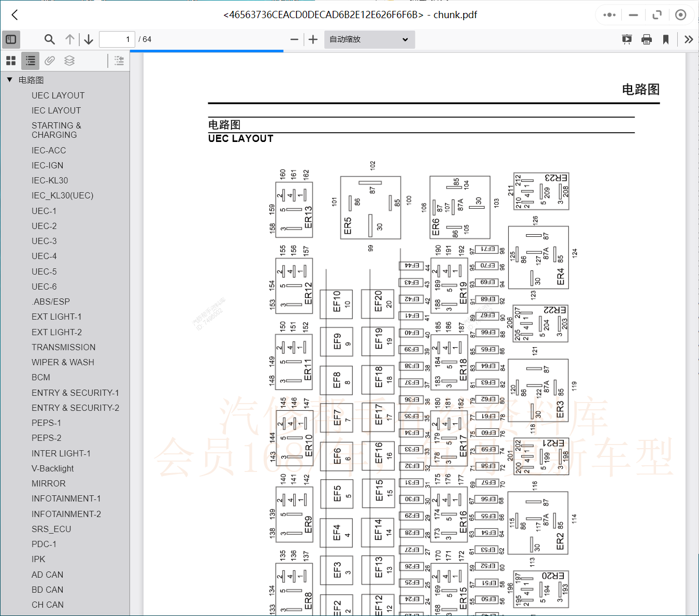
Task: Switch sidebar to page thumbnails view
Action: tap(10, 61)
